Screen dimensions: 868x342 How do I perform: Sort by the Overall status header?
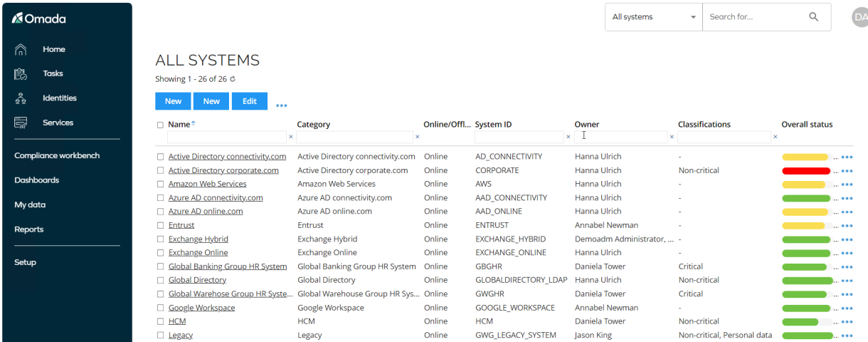807,124
